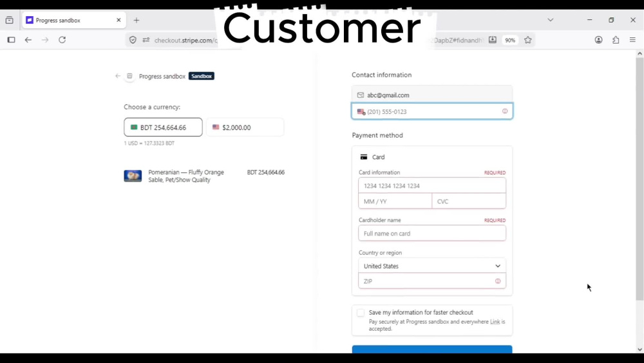Click the phone number input field
Viewport: 644px width, 363px height.
coord(432,111)
